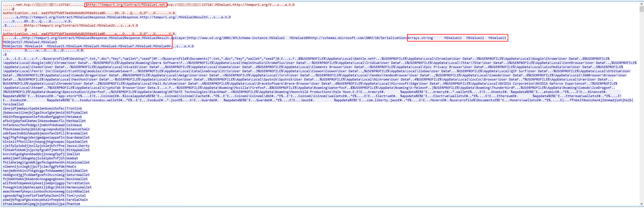Click extension ID 'ibnejdfjmmkpcnlpebklmnkoeoihofec'

(x=34, y=108)
